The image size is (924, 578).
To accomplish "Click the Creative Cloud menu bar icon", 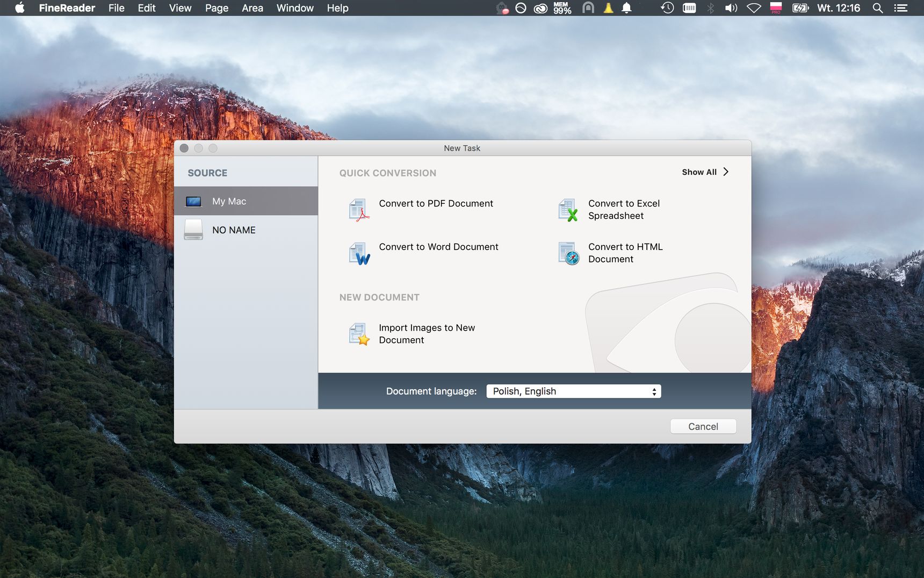I will coord(540,8).
